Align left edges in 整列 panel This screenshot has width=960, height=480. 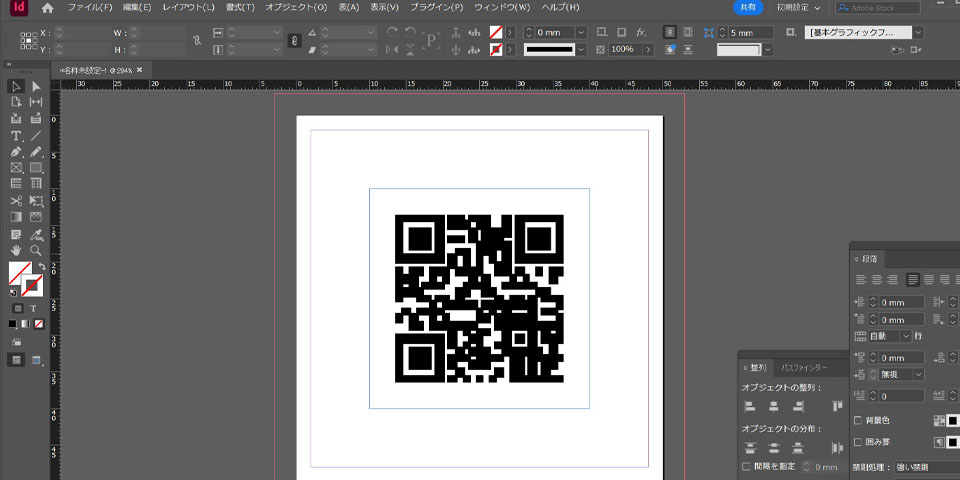pyautogui.click(x=750, y=406)
